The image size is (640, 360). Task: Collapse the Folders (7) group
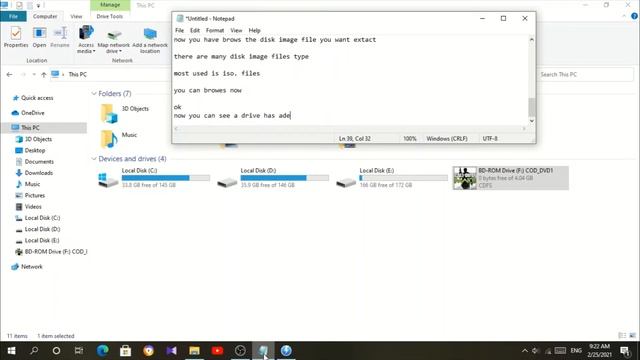pyautogui.click(x=94, y=93)
